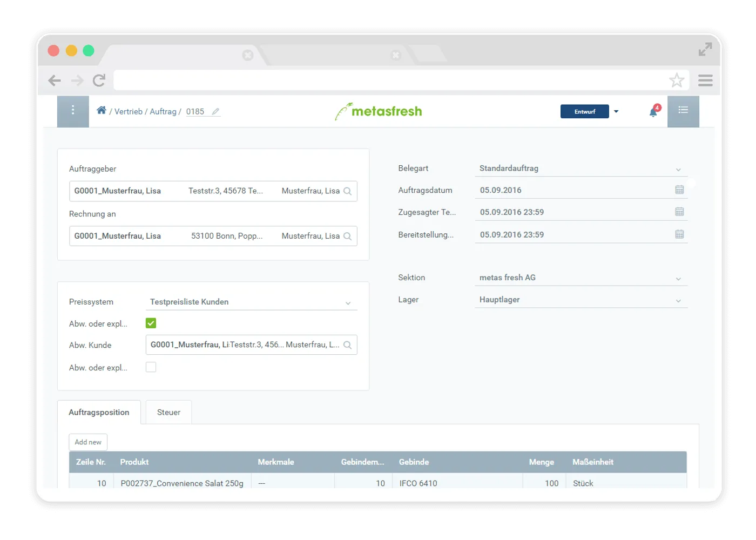
Task: Go forward with browser forward arrow
Action: click(x=77, y=80)
